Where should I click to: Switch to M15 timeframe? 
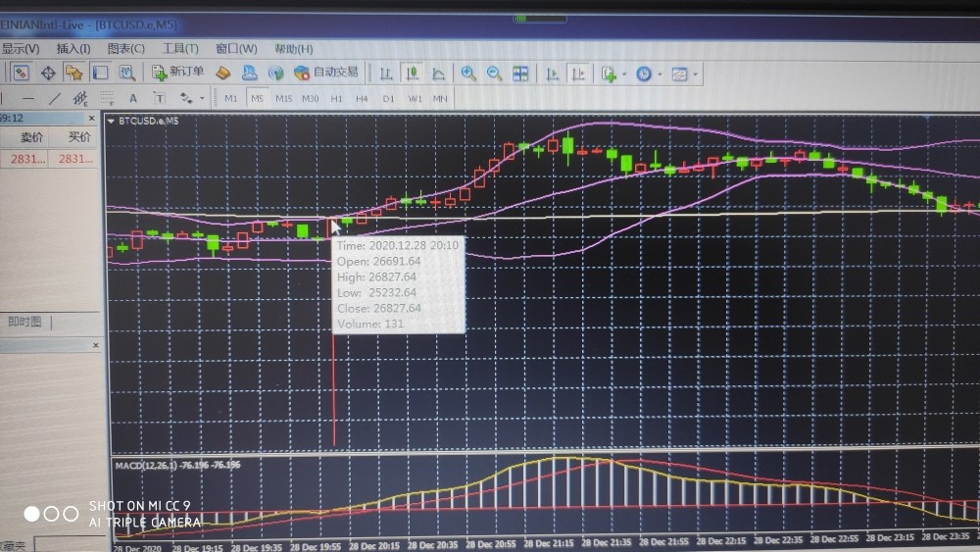(284, 99)
